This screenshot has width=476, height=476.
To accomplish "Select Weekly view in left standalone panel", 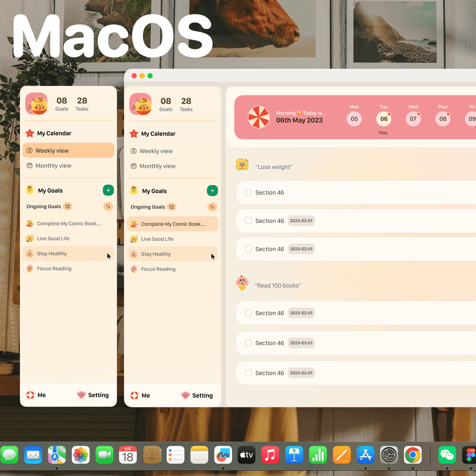I will [x=68, y=151].
